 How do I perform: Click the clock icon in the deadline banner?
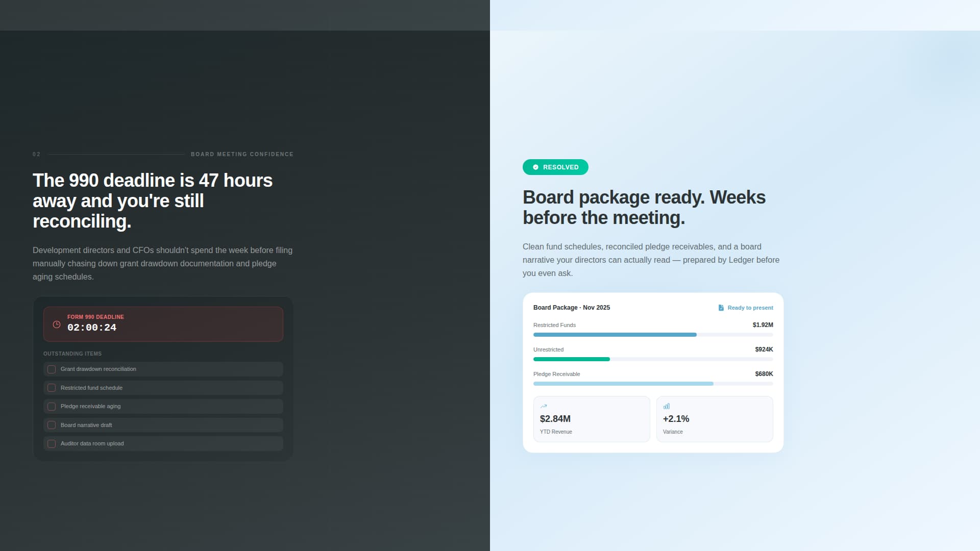pos(57,324)
